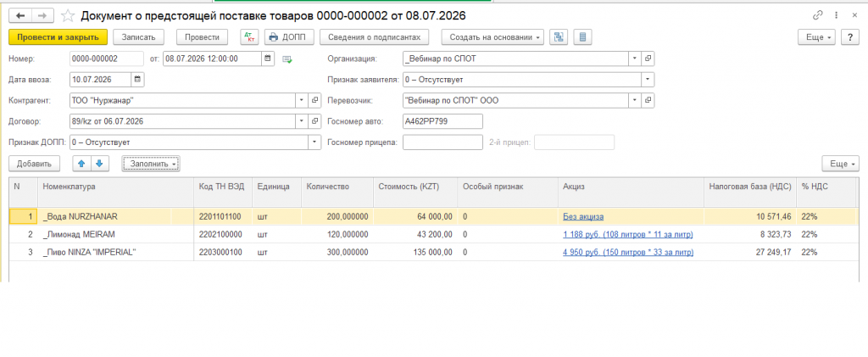868x357 pixels.
Task: Add a row with Добавить
Action: (x=34, y=164)
